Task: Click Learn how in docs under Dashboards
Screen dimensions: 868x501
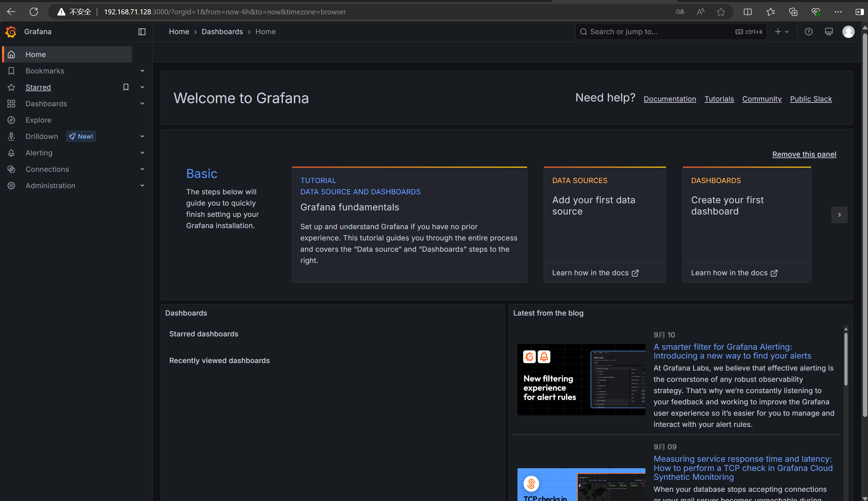Action: point(734,273)
